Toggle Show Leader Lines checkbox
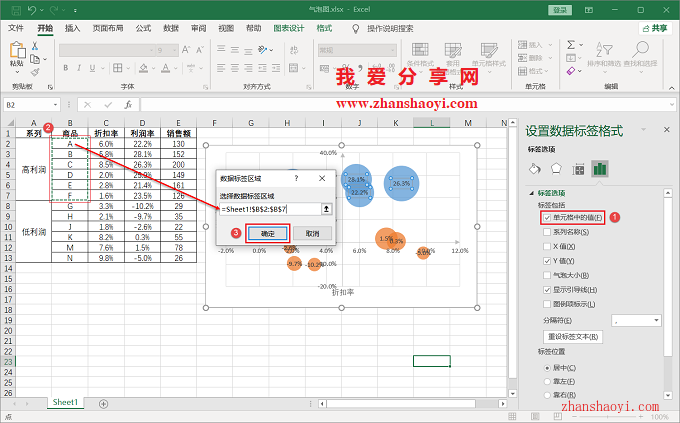 tap(547, 290)
